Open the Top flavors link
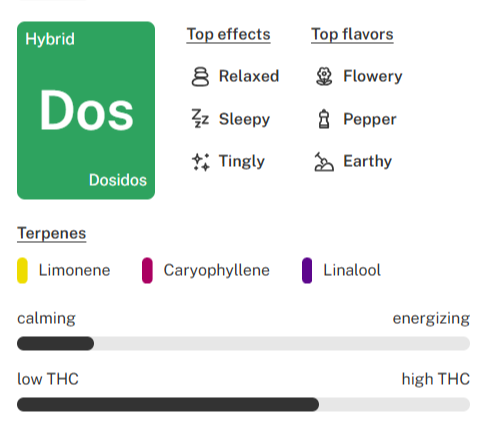 click(x=352, y=35)
